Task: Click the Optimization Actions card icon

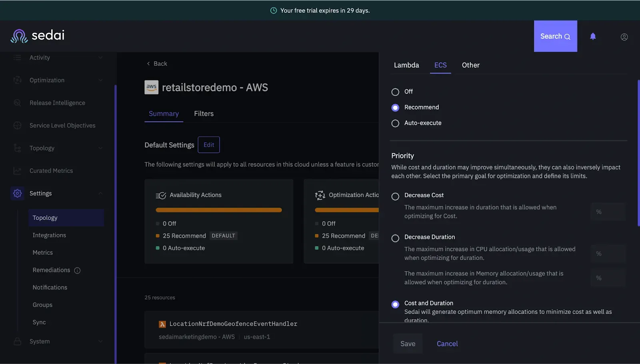Action: [320, 195]
